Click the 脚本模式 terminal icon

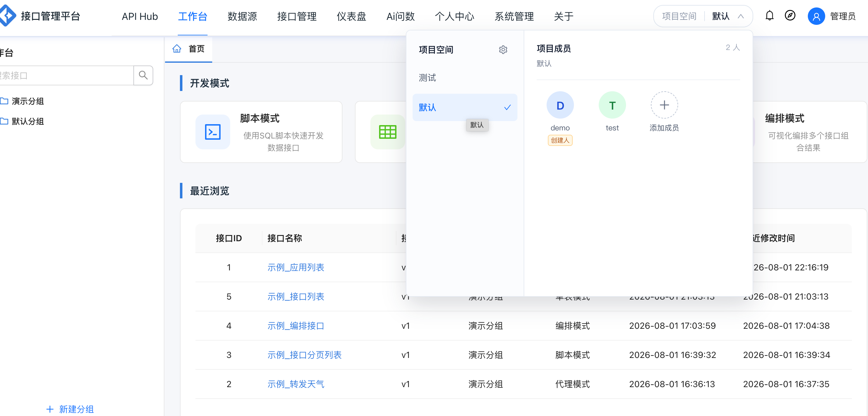click(x=213, y=132)
